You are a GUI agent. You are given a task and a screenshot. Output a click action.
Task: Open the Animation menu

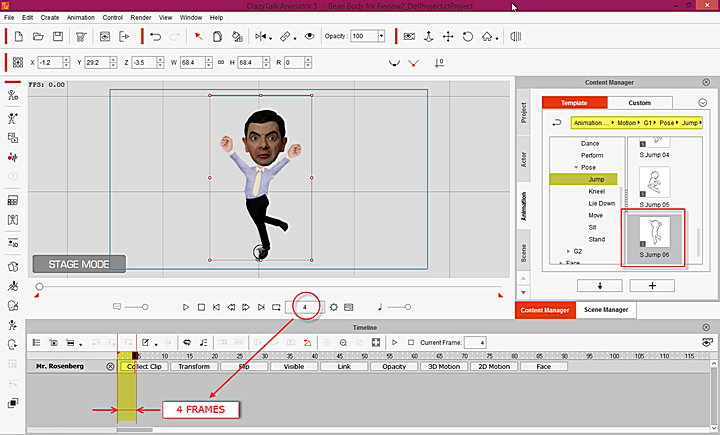pos(80,17)
